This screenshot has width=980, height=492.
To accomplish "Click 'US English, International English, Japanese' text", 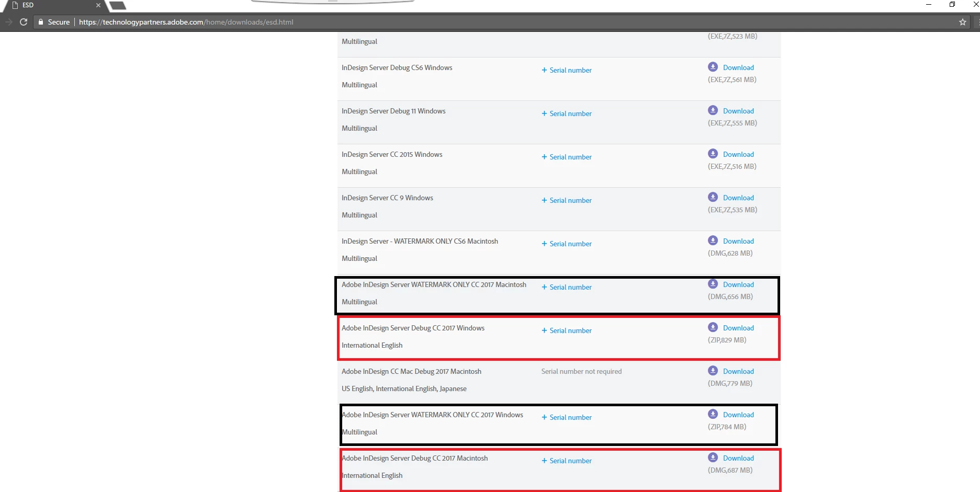I will [x=404, y=388].
